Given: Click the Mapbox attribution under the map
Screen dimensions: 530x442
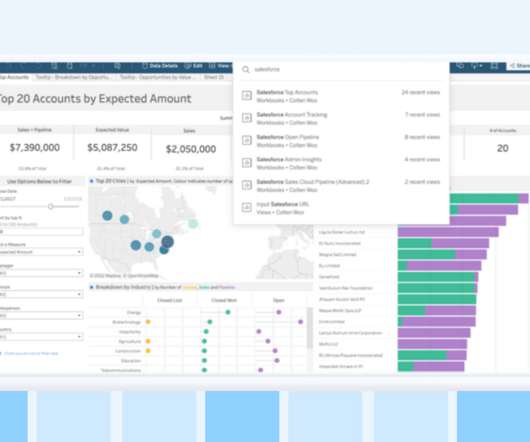Looking at the screenshot, I should point(124,276).
